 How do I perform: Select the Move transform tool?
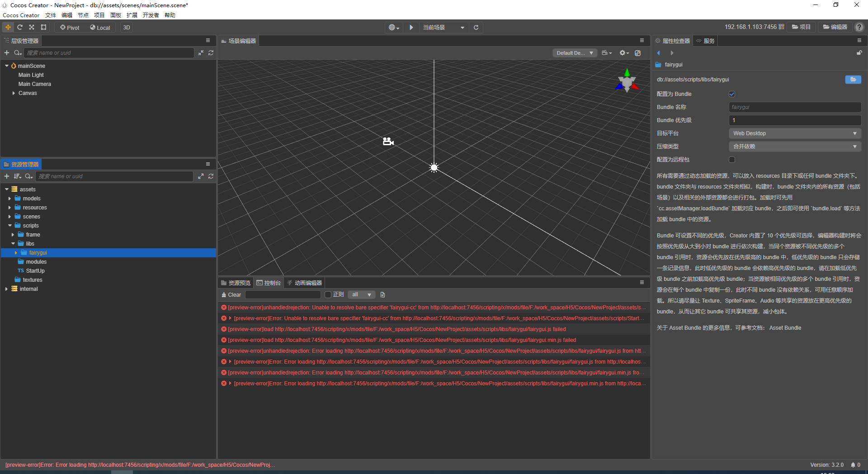[x=8, y=27]
